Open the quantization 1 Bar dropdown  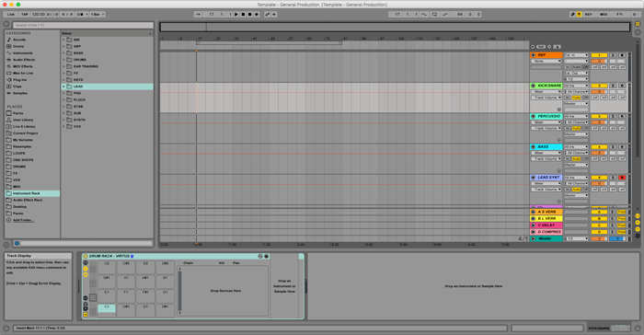tap(97, 15)
